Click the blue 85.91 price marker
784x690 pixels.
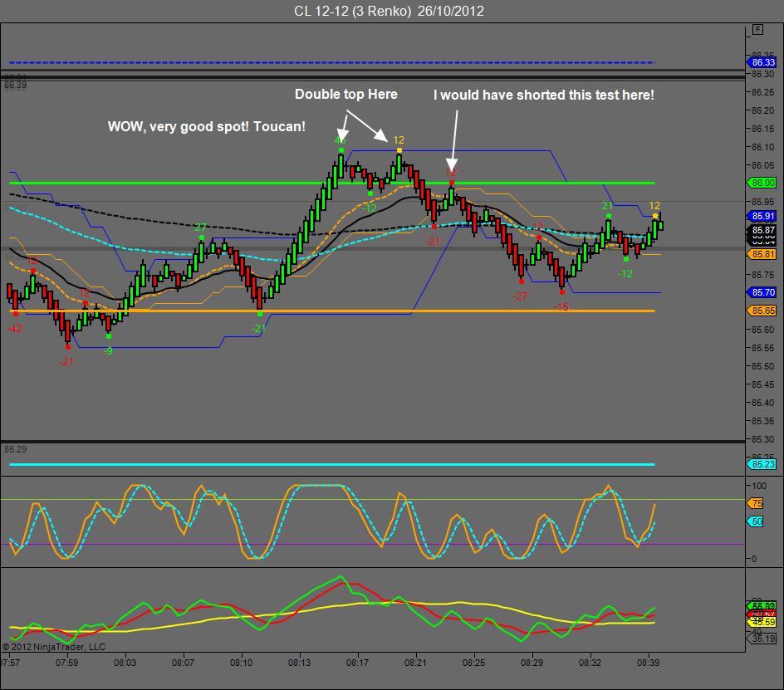(x=762, y=216)
